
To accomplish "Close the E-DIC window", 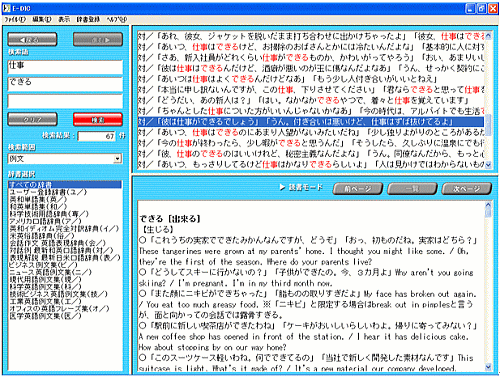I will click(493, 8).
